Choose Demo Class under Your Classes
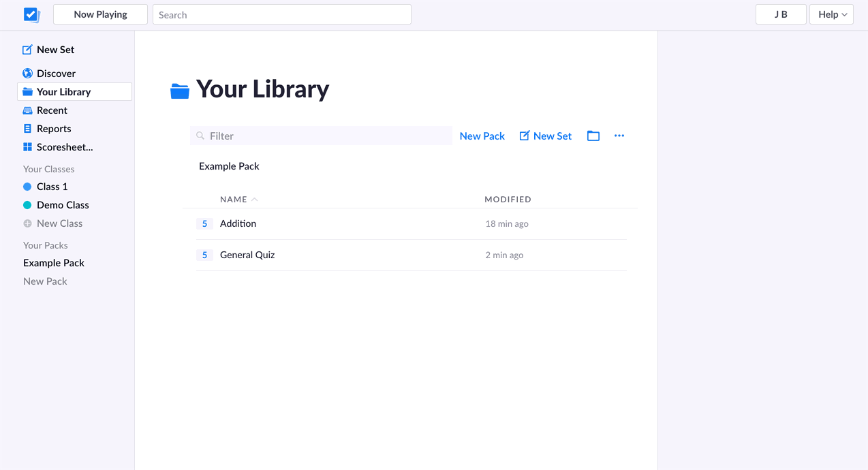Screen dimensions: 868x470 (62, 204)
